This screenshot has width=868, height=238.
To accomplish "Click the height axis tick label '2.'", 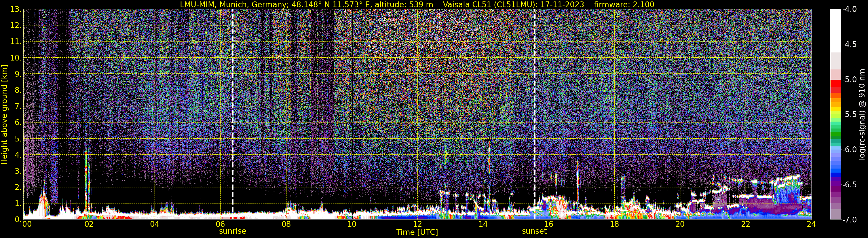I will click(18, 188).
